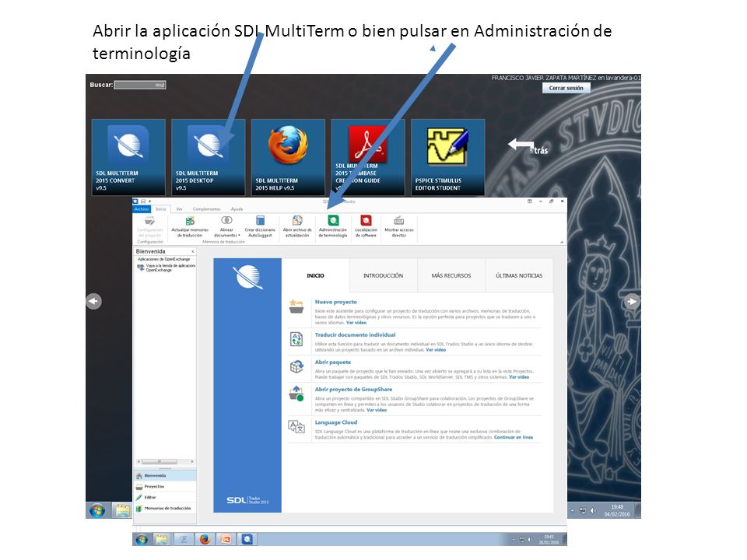The image size is (747, 560).
Task: Collapse the Bienvenida side panel
Action: 193,251
